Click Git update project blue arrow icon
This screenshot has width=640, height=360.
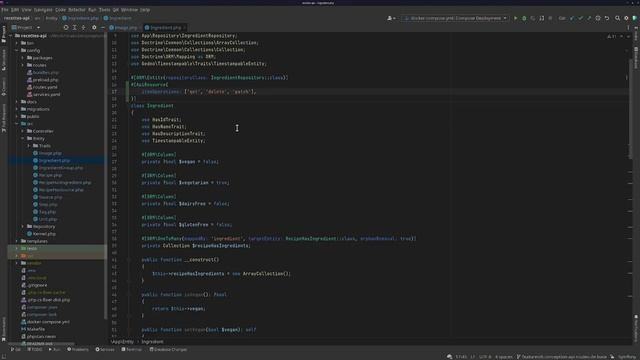click(572, 18)
